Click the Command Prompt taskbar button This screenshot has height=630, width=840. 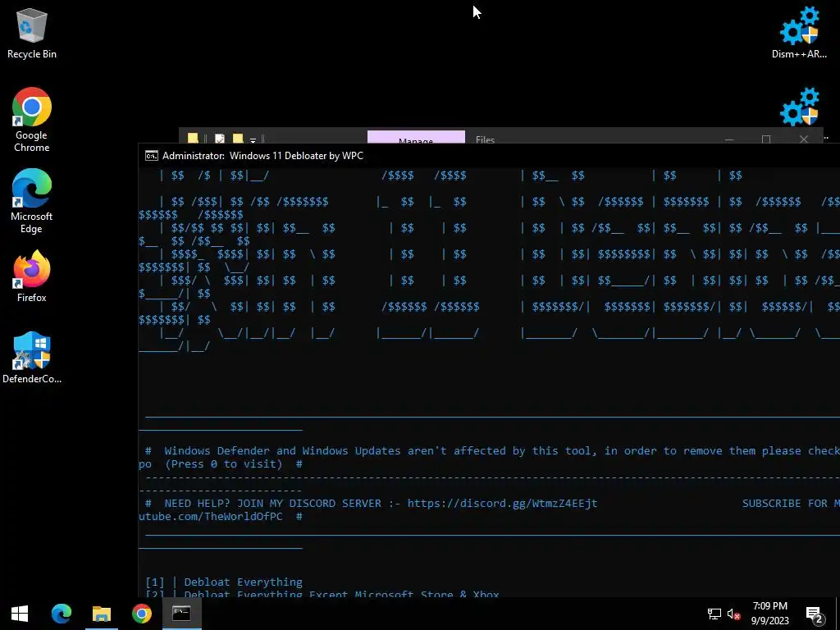pyautogui.click(x=181, y=614)
